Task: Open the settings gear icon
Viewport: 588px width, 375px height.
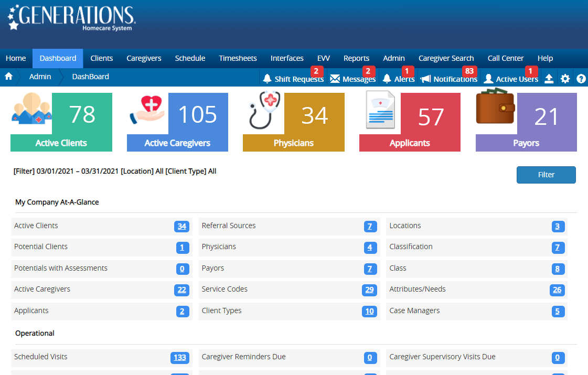Action: pos(565,78)
